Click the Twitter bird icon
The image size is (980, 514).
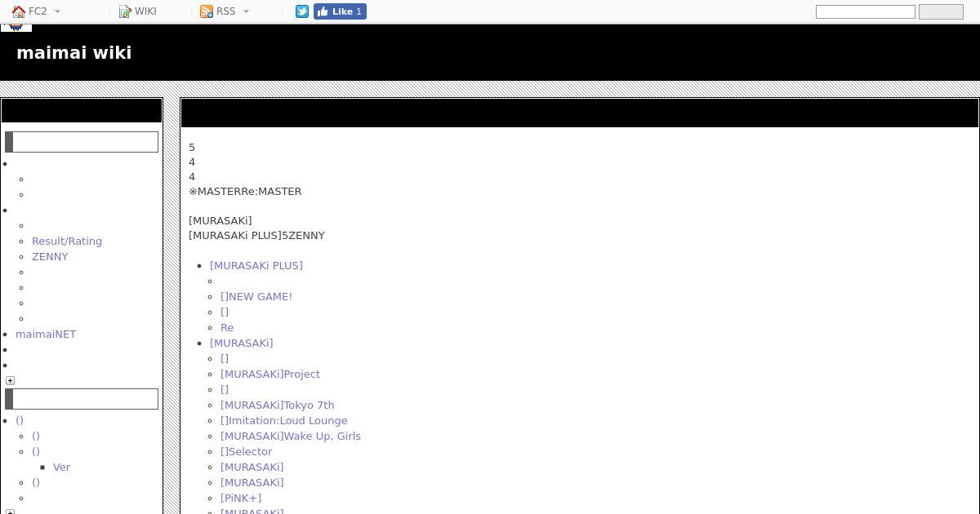pyautogui.click(x=302, y=11)
